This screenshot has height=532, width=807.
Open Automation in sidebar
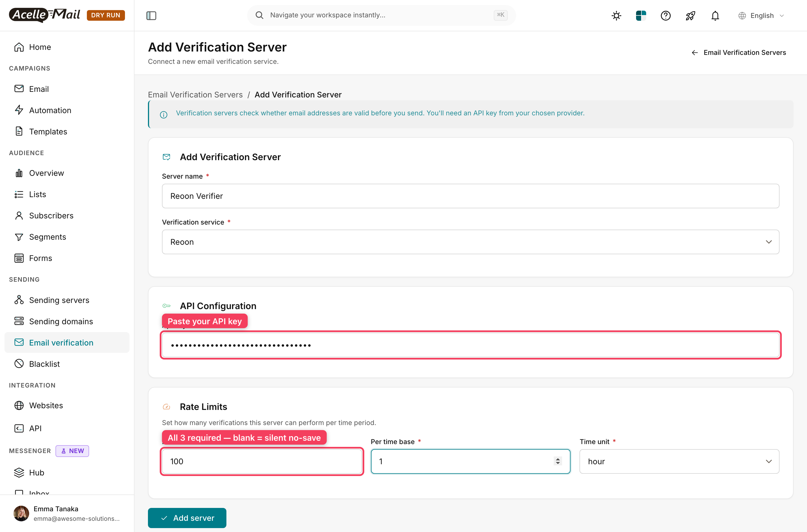click(x=67, y=110)
